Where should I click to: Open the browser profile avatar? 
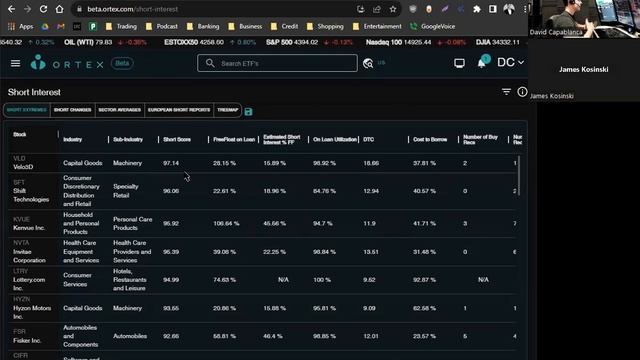[509, 9]
